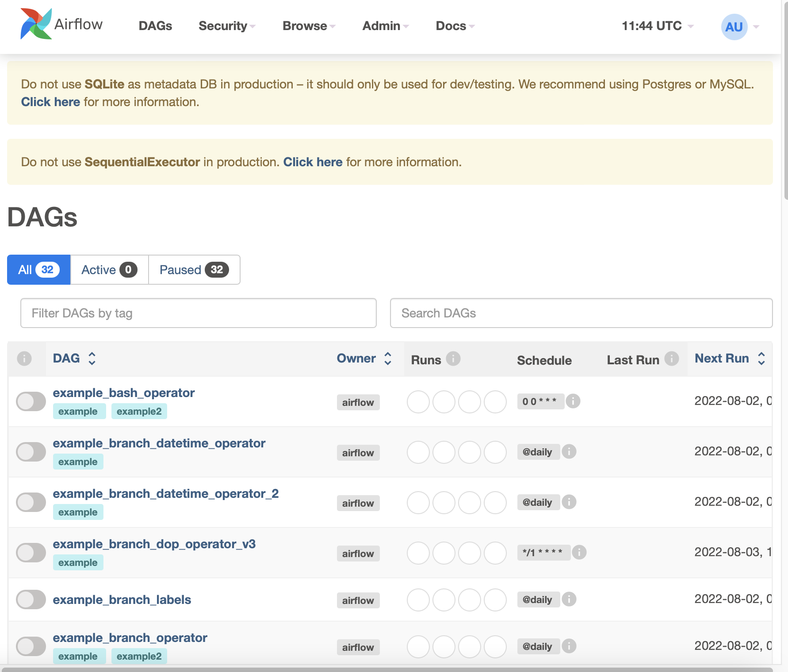
Task: Sort table by Owner arrows
Action: [x=388, y=358]
